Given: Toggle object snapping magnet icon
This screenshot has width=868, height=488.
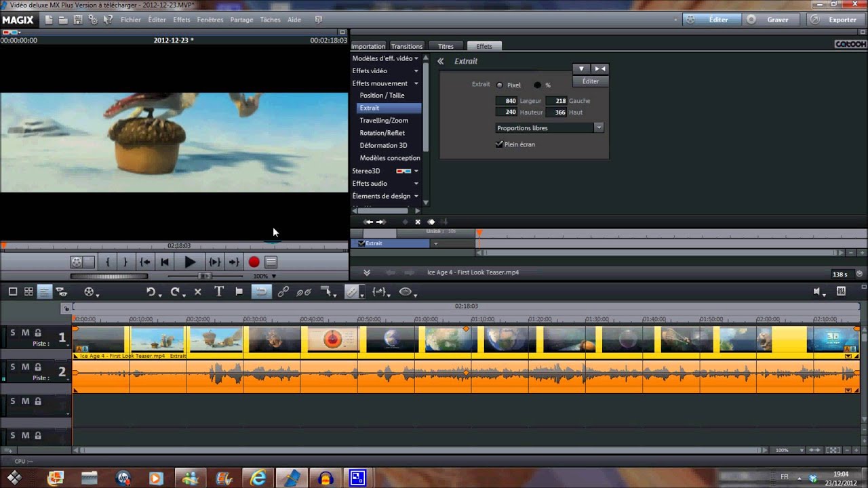Looking at the screenshot, I should pos(261,291).
